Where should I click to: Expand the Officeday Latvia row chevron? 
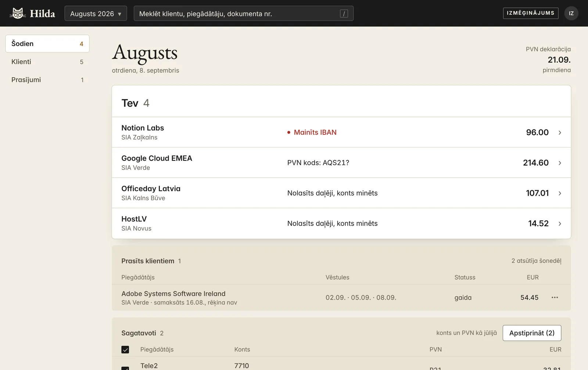[x=560, y=193]
